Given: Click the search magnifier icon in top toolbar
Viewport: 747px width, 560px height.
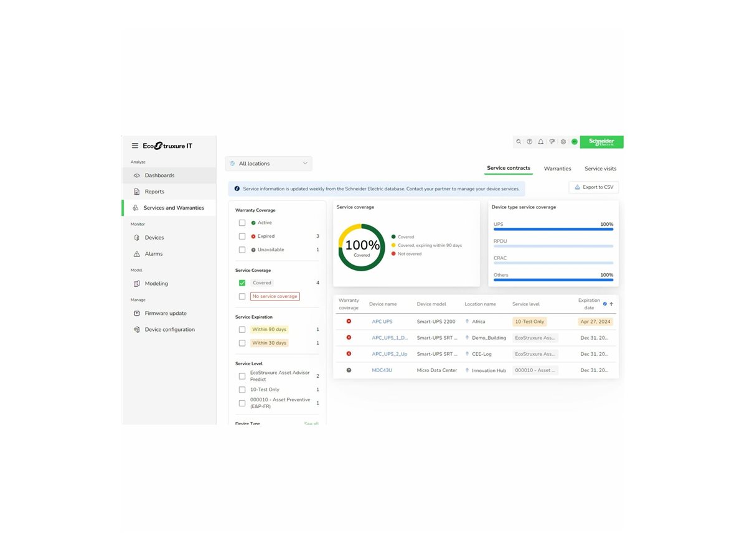Looking at the screenshot, I should (x=519, y=142).
